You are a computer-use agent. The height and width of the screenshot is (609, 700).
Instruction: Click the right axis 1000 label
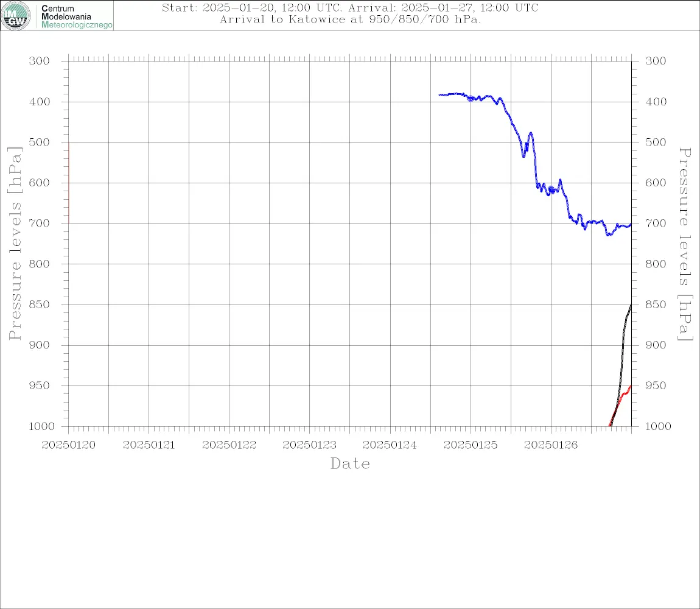click(x=659, y=426)
